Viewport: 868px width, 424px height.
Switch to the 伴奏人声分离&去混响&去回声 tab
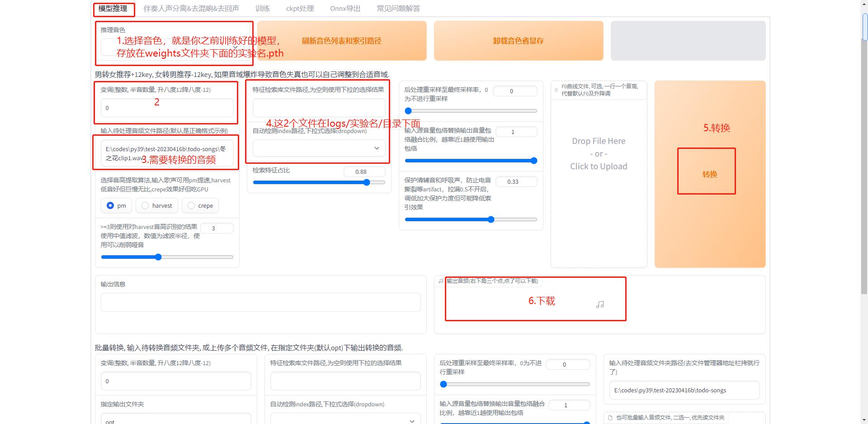192,8
